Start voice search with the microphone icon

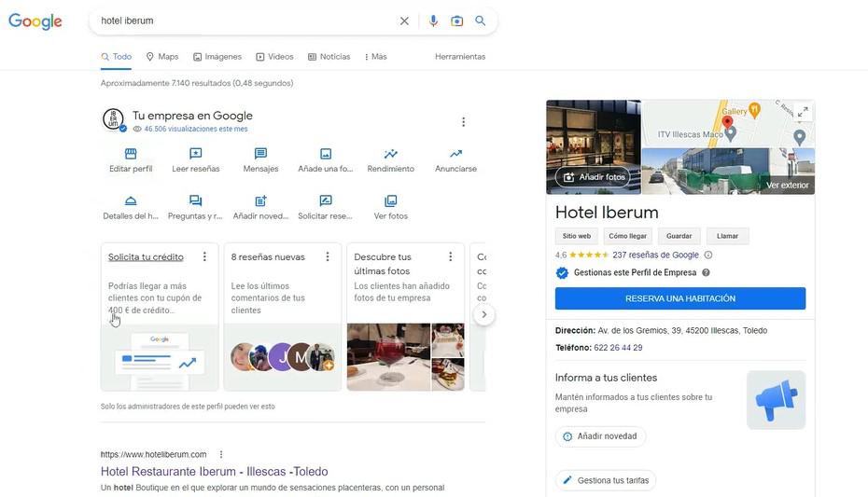point(433,21)
